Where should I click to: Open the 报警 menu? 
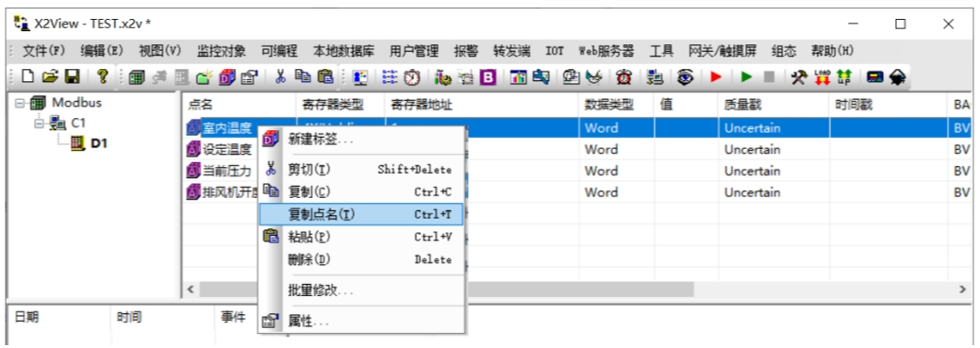tap(466, 51)
